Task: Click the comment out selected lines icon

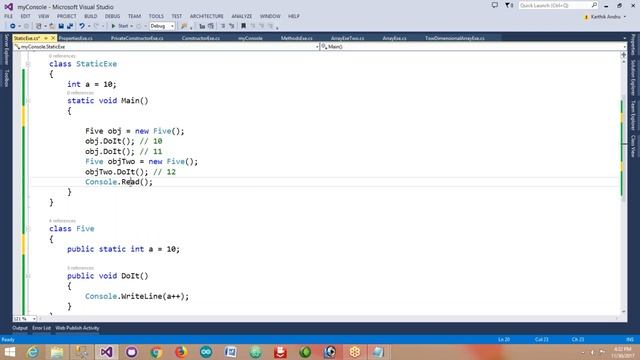Action: 223,26
